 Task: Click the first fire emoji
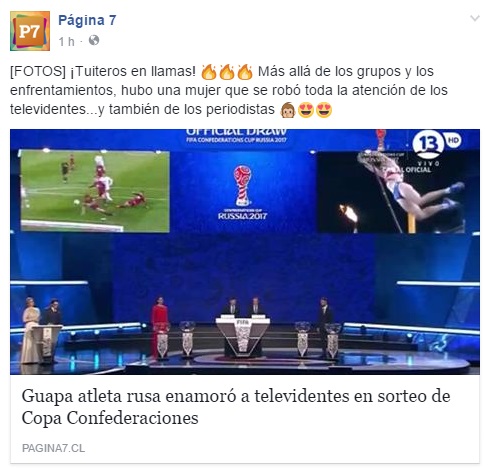coord(209,72)
